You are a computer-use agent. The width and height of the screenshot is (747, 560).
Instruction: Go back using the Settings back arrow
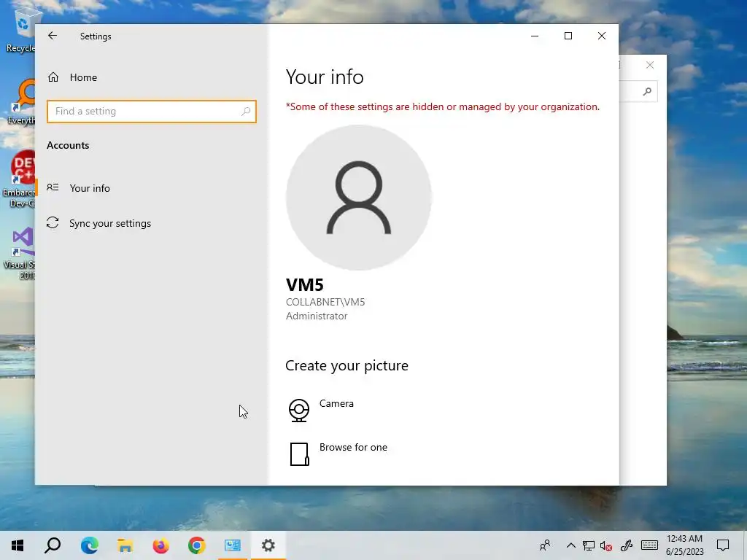tap(53, 36)
